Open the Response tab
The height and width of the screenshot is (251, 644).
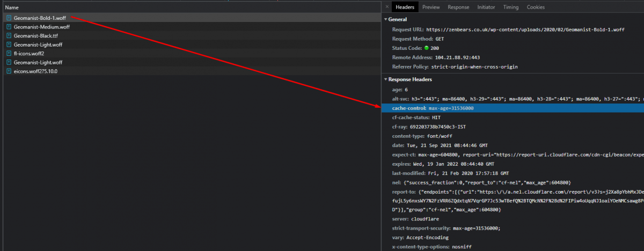click(458, 7)
